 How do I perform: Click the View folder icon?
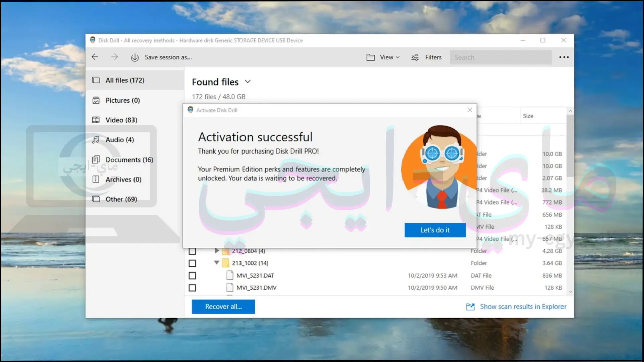point(370,57)
